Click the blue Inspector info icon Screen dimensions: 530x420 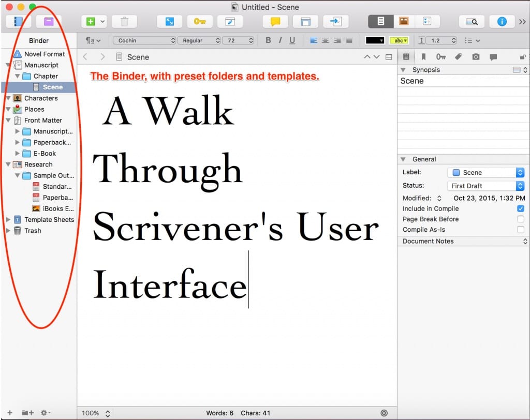503,21
